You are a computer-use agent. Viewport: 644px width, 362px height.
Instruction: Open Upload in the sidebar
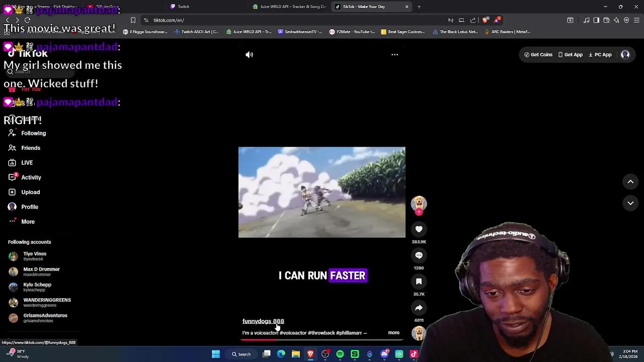click(24, 192)
